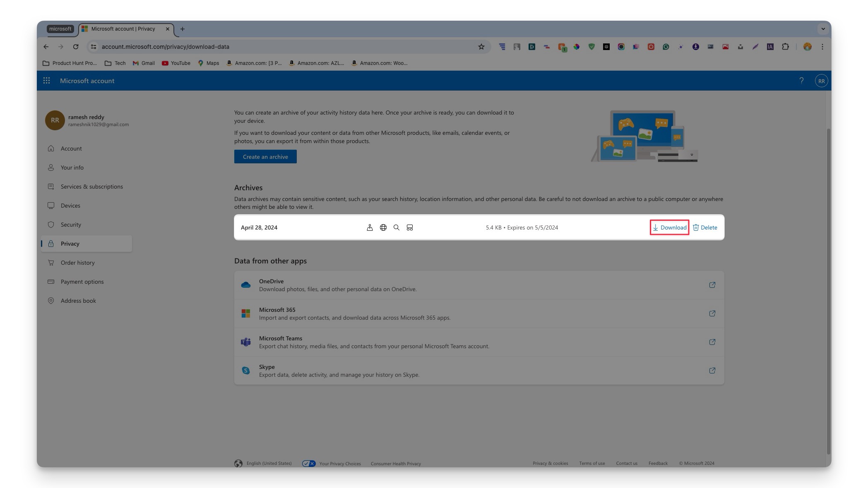868x488 pixels.
Task: Click the Create an archive button
Action: click(x=265, y=157)
